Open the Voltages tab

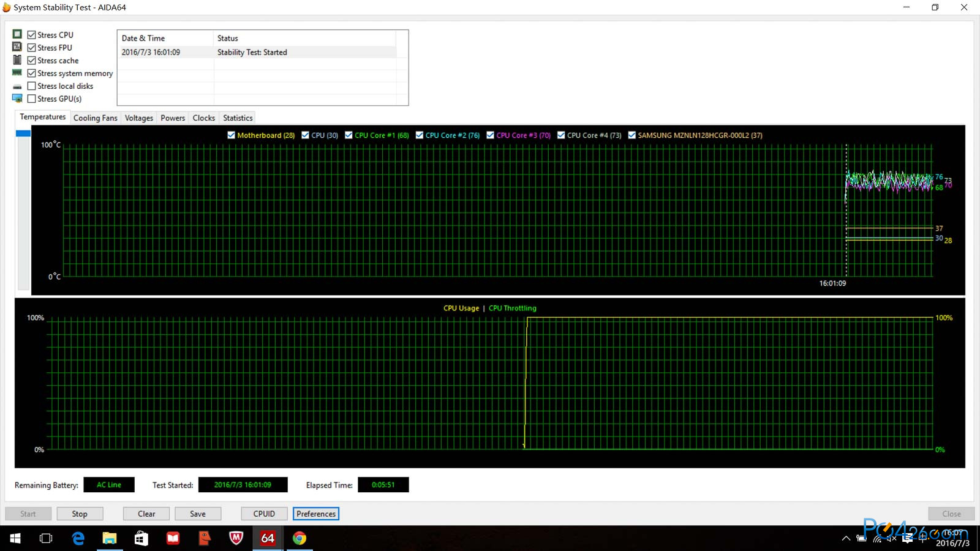[139, 118]
